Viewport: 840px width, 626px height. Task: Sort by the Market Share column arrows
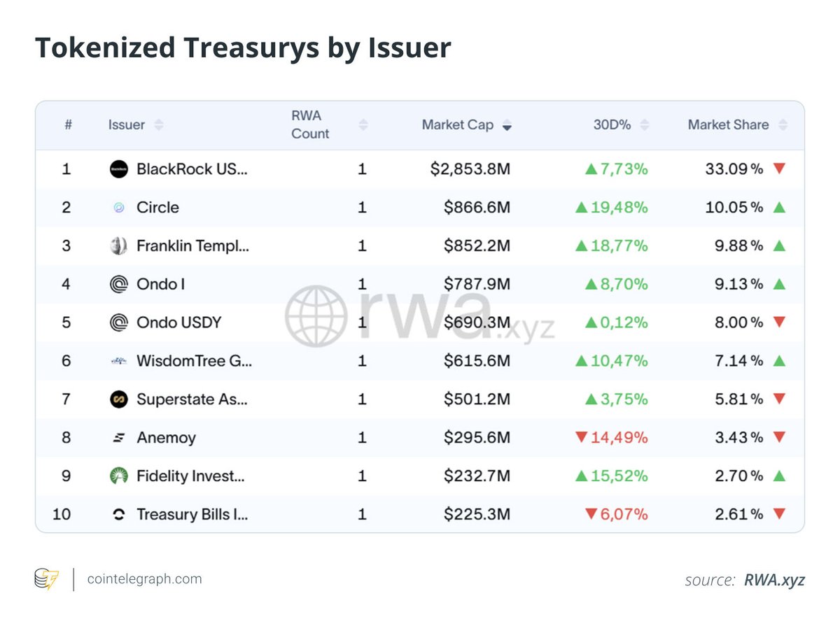click(x=783, y=125)
